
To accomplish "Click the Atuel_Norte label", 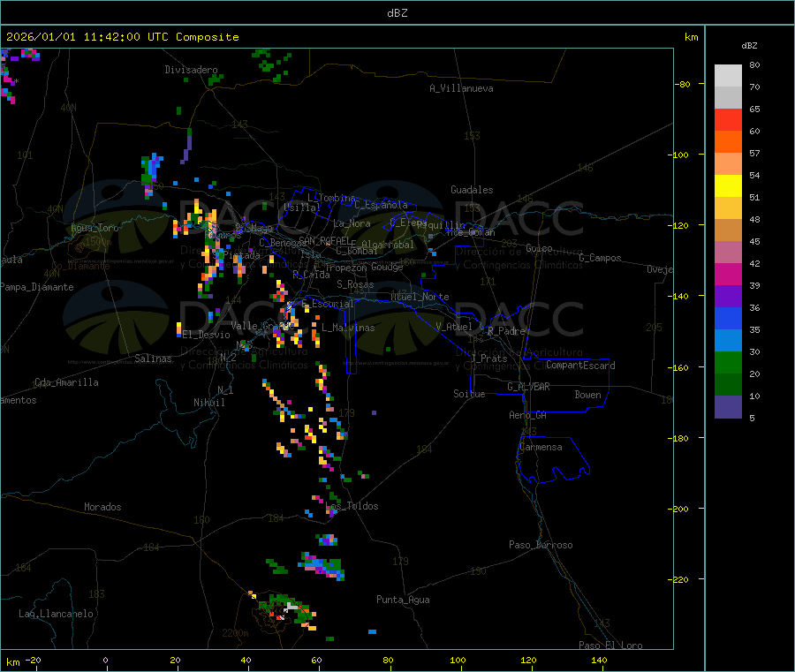I will [x=420, y=297].
